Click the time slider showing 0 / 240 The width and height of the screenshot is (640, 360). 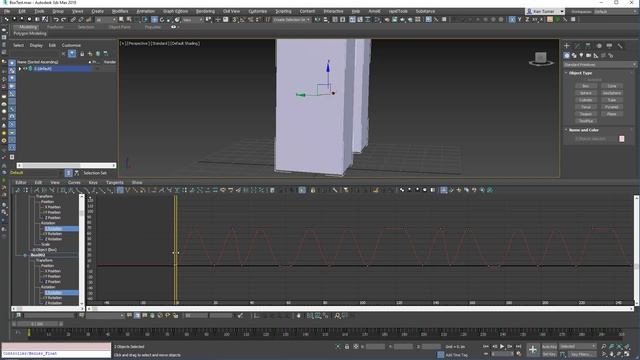click(37, 324)
